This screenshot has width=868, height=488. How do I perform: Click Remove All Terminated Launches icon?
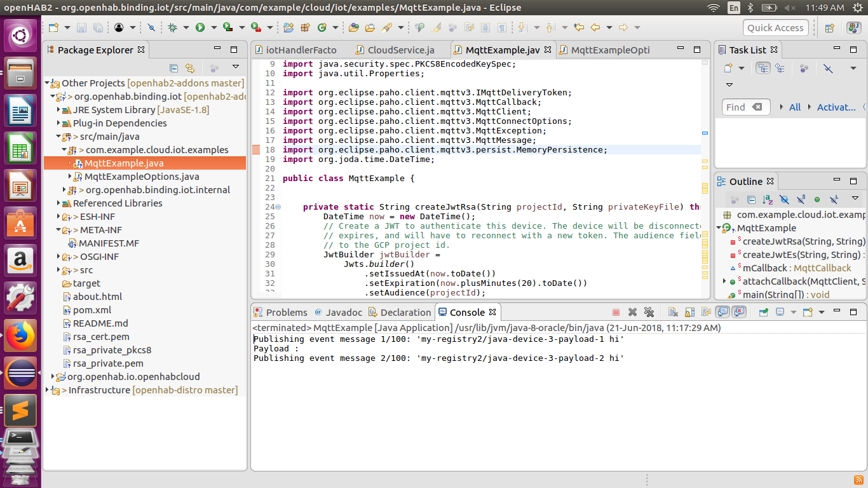tap(649, 312)
